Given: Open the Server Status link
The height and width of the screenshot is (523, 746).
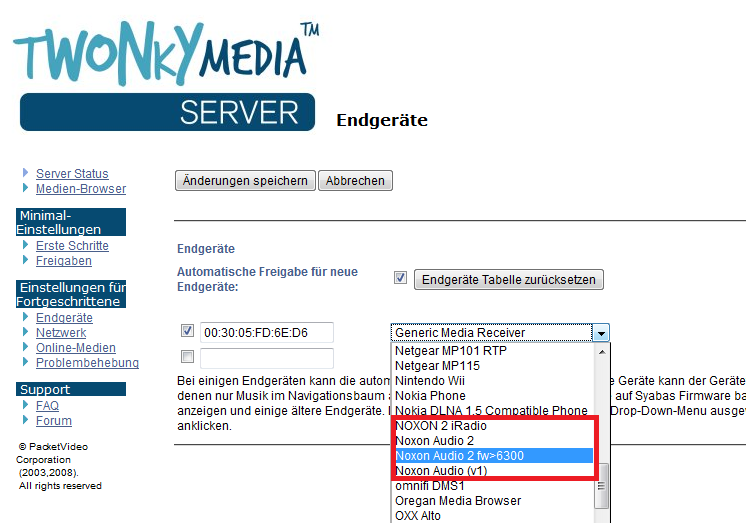Looking at the screenshot, I should pyautogui.click(x=72, y=174).
